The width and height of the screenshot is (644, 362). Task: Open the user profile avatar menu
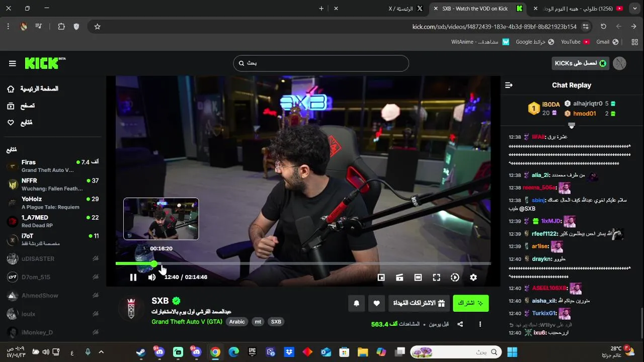[x=620, y=63]
